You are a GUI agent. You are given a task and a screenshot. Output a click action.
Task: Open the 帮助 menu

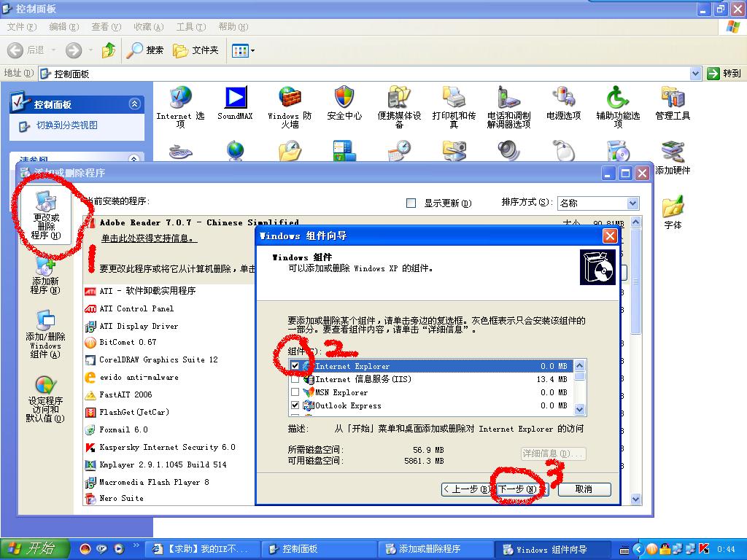(x=233, y=27)
